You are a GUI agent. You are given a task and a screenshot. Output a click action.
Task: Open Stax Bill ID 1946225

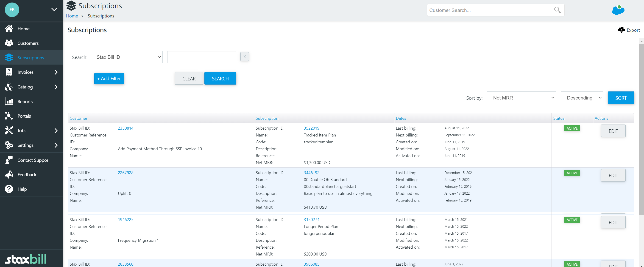click(x=125, y=219)
